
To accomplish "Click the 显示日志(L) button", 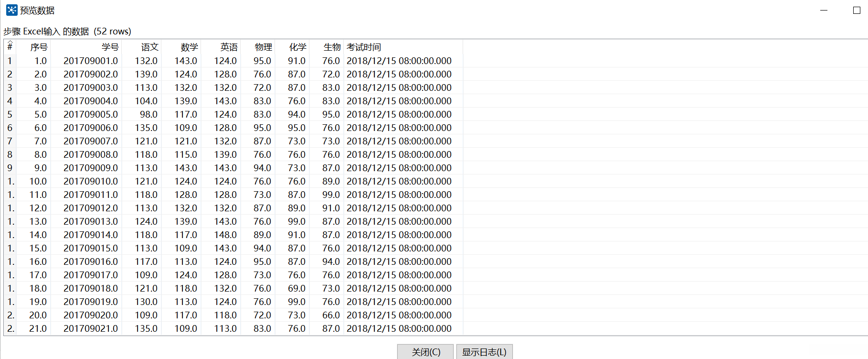I will click(484, 352).
